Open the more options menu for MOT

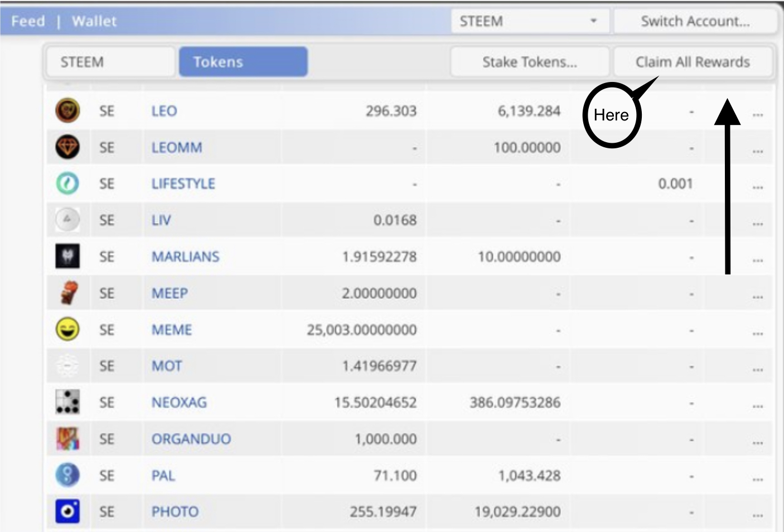[x=757, y=369]
